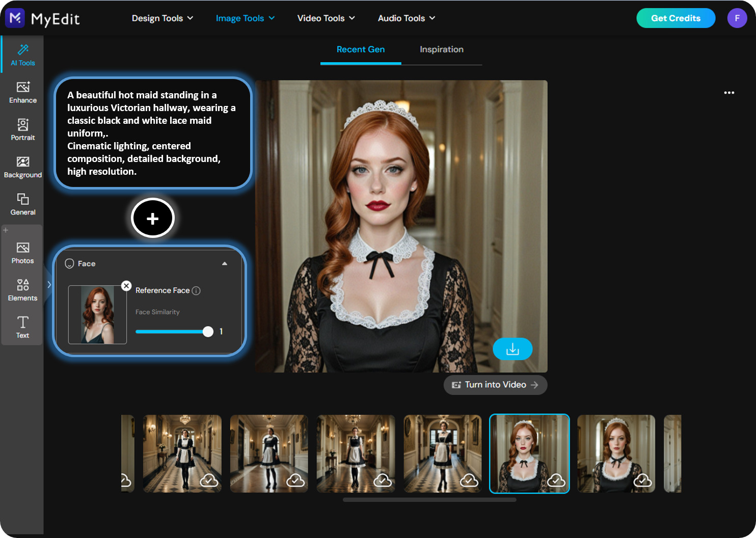Viewport: 756px width, 538px height.
Task: Set maximum Face Similarity with the slider
Action: (208, 332)
